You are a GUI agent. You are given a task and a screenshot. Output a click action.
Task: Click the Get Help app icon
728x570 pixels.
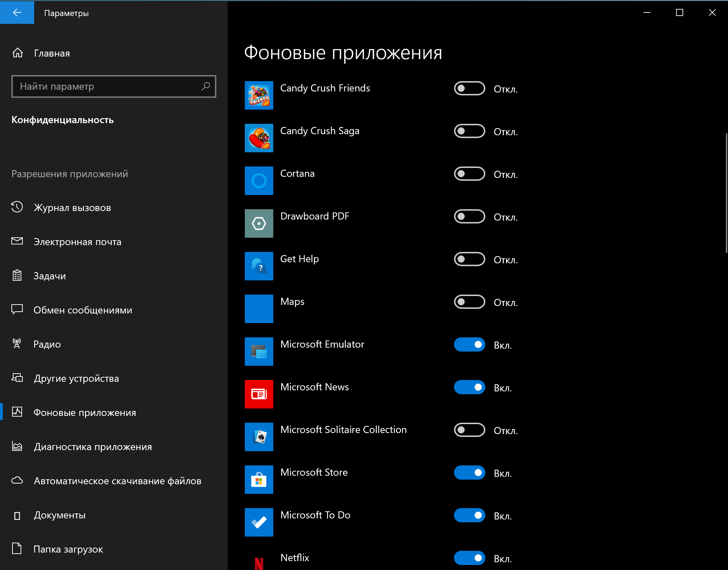[259, 266]
